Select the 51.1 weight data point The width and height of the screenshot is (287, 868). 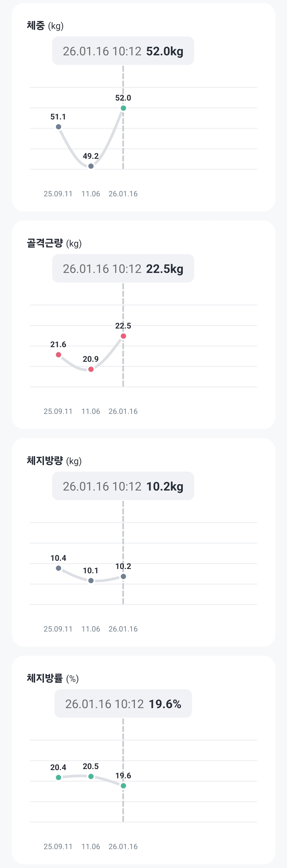pyautogui.click(x=59, y=127)
